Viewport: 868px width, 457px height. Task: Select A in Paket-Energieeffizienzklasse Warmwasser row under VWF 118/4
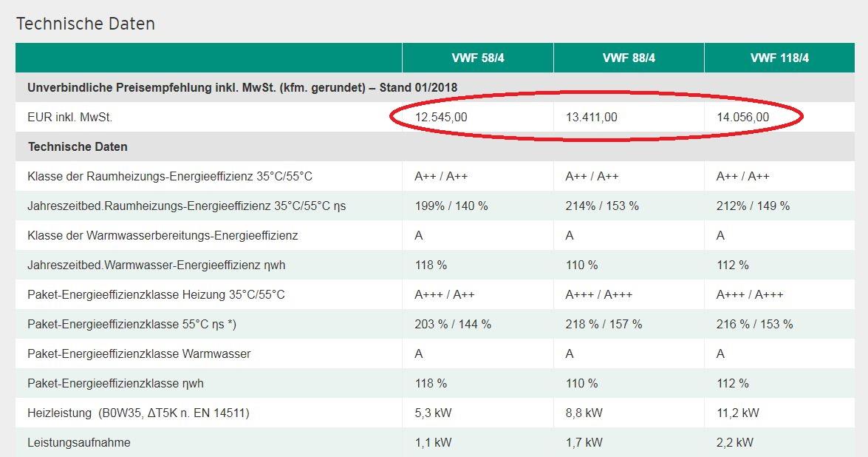coord(720,354)
